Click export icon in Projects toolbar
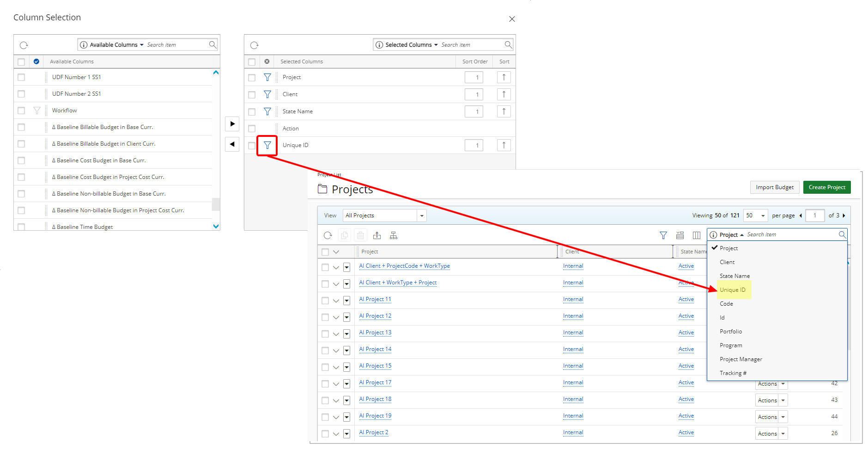The width and height of the screenshot is (868, 449). pos(377,235)
